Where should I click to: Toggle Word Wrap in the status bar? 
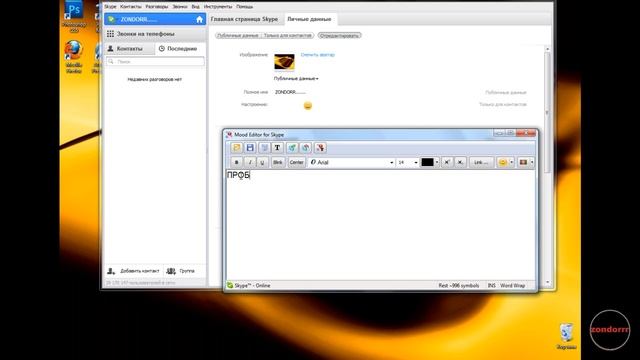pos(513,285)
